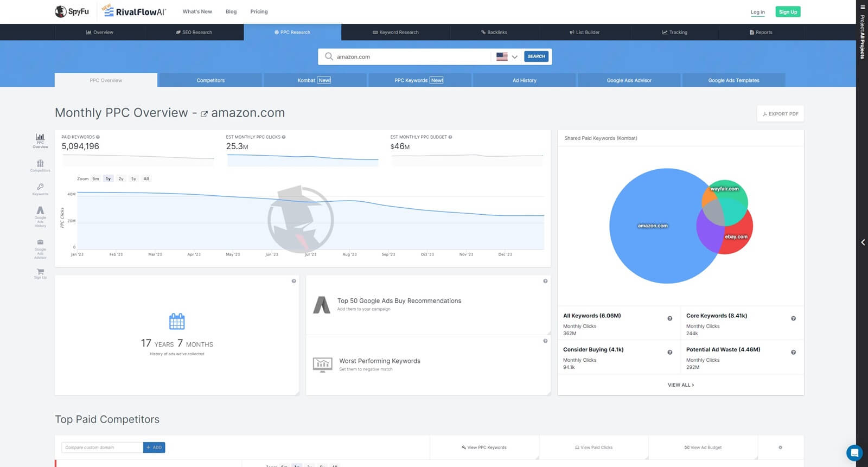Click PPC Overview sidebar icon
This screenshot has height=467, width=868.
point(40,140)
